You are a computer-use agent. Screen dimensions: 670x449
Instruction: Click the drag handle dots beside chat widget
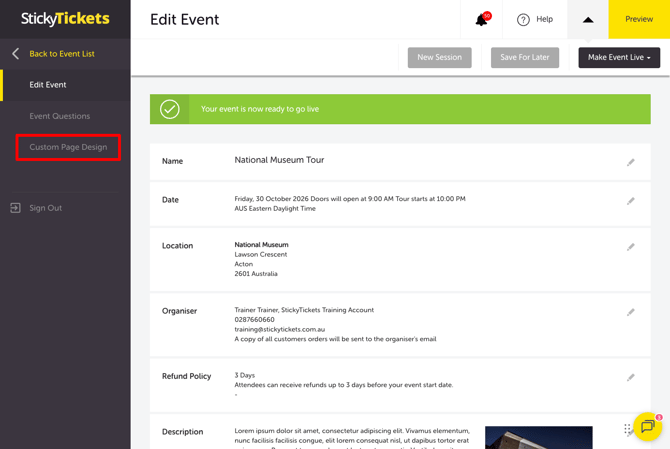coord(627,428)
